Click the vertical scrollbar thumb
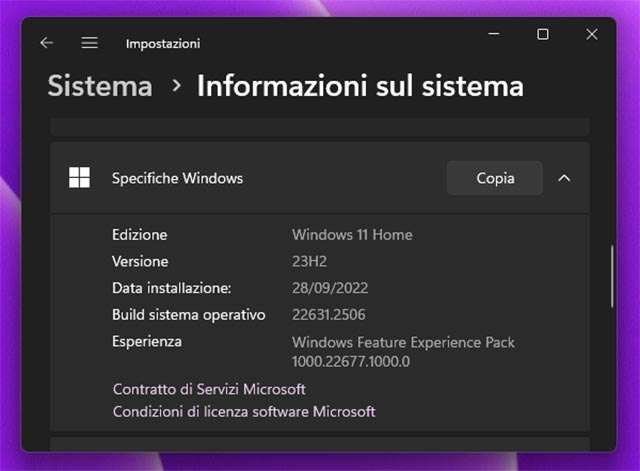640x471 pixels. [611, 275]
